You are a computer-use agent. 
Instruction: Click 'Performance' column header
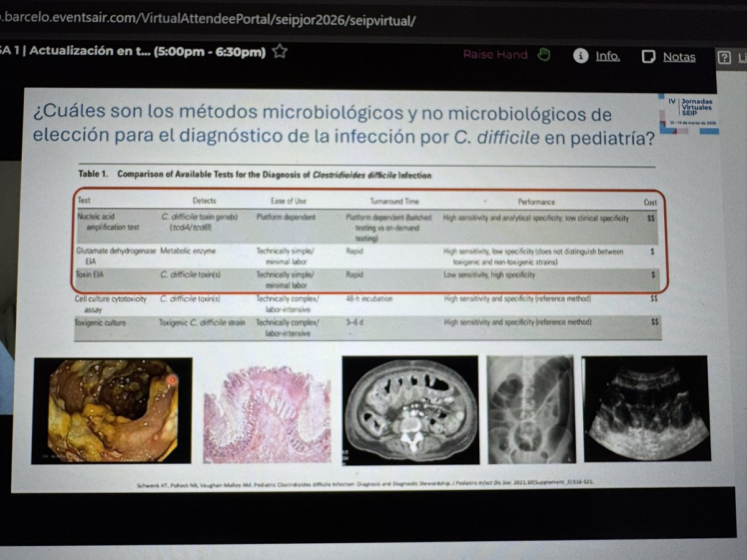(536, 202)
